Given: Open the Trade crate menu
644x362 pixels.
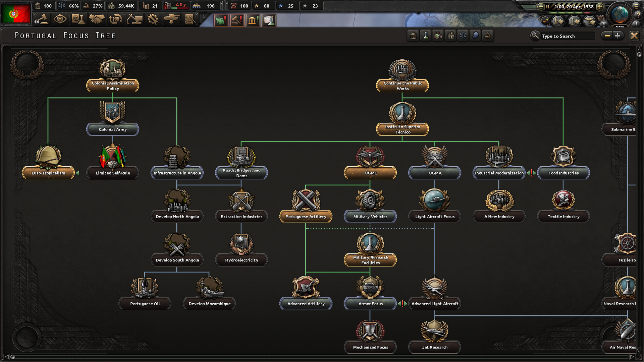Looking at the screenshot, I should [115, 19].
